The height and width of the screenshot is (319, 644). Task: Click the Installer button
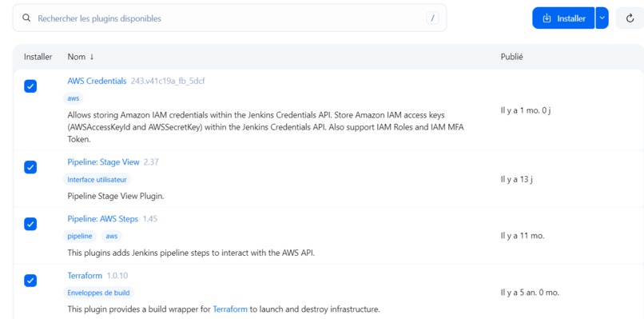[x=563, y=18]
